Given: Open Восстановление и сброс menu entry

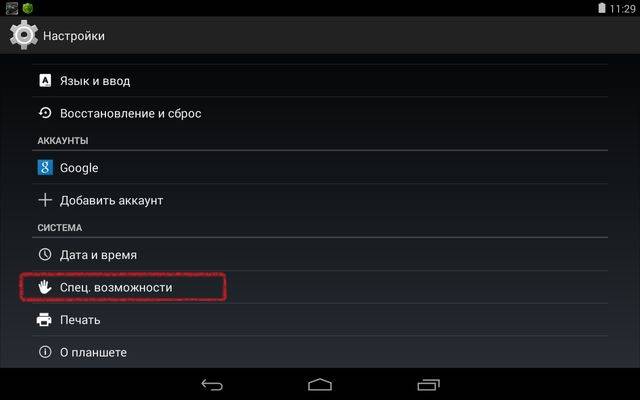Looking at the screenshot, I should (x=320, y=113).
